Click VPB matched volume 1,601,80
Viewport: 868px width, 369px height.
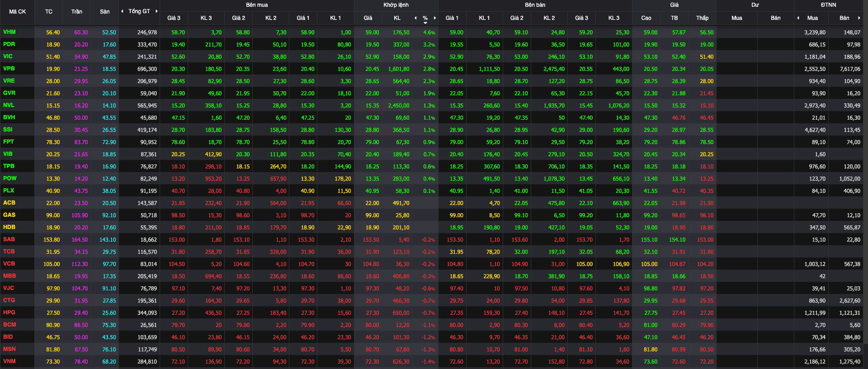[x=399, y=69]
